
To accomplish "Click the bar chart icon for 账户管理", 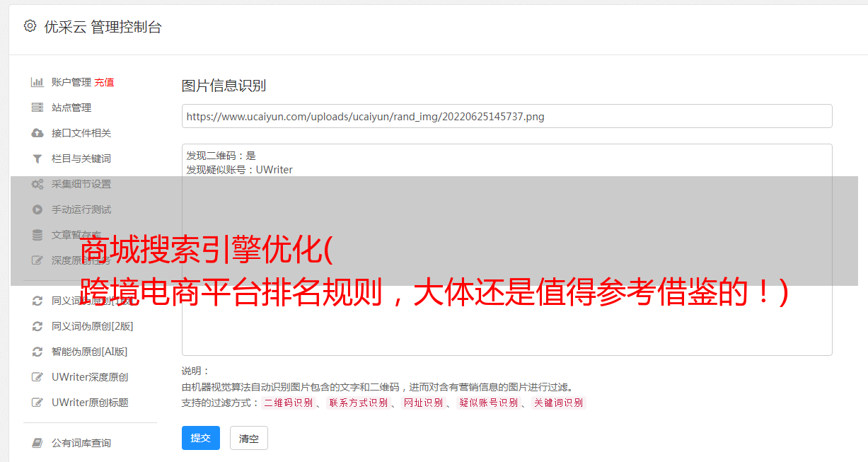I will [x=37, y=82].
